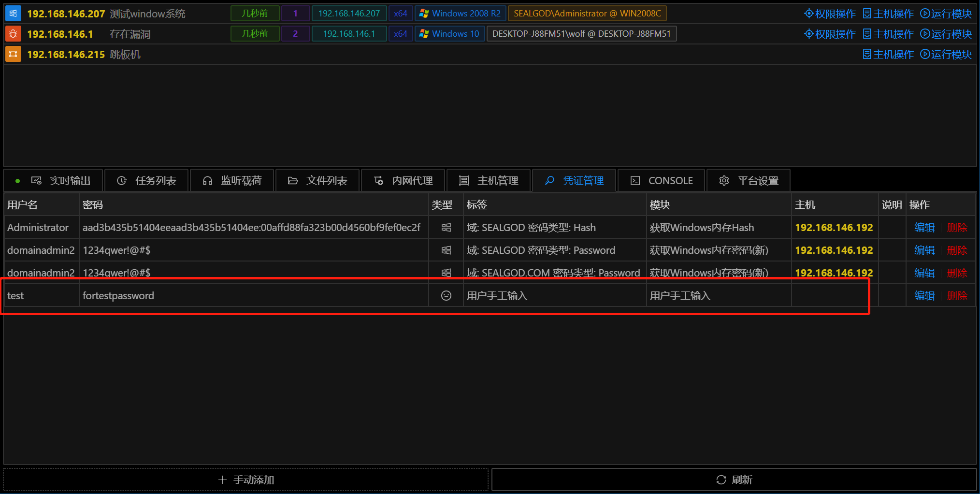The height and width of the screenshot is (494, 980).
Task: Click the 测试window系统 host label
Action: (x=147, y=14)
